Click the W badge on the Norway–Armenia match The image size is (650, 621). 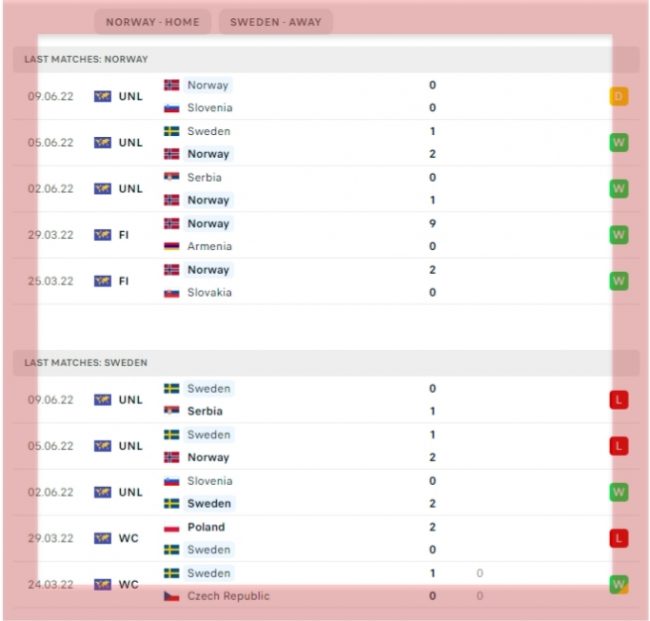[x=619, y=235]
